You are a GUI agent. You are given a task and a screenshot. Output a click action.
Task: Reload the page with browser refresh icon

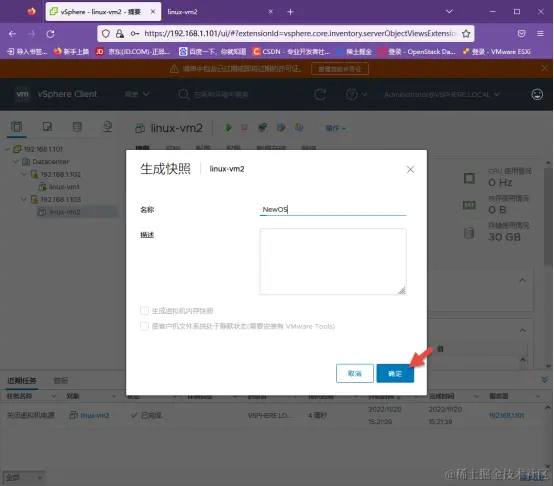click(x=51, y=34)
